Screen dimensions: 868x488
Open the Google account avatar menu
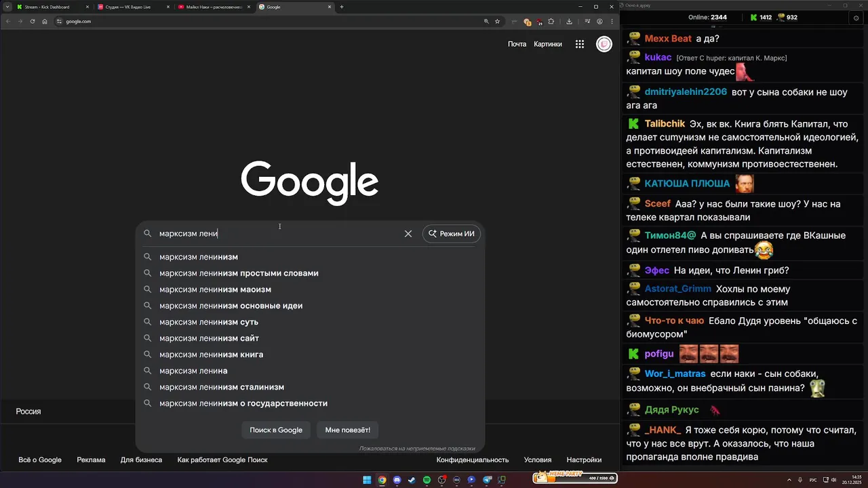[x=604, y=44]
